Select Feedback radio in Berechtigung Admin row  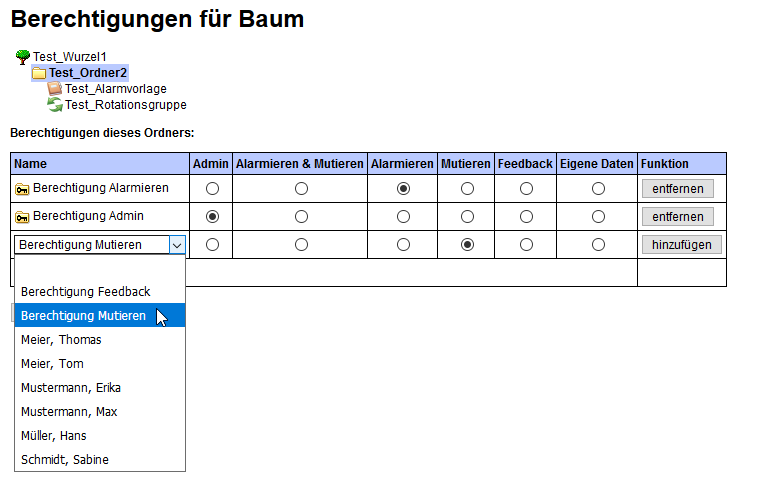[526, 216]
